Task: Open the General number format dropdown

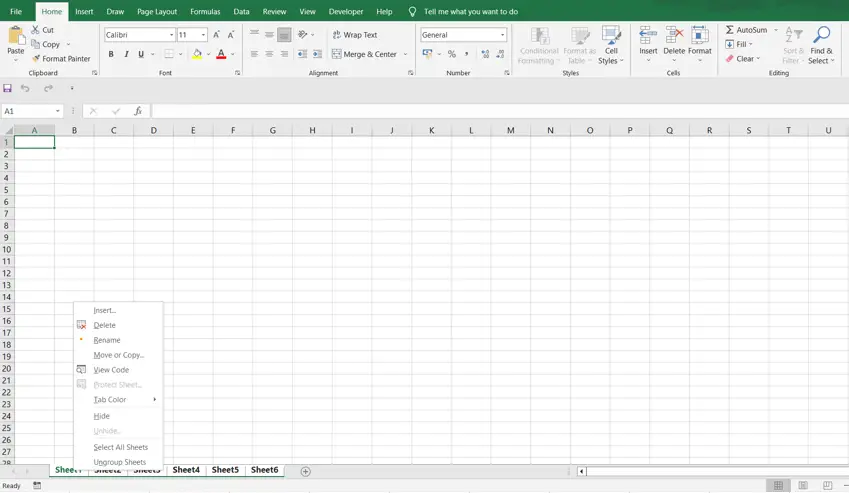Action: click(502, 35)
